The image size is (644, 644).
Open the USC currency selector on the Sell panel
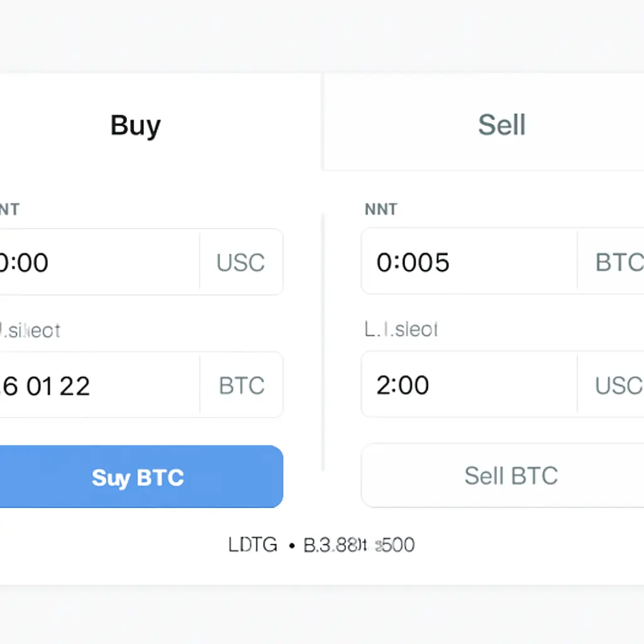pos(619,385)
